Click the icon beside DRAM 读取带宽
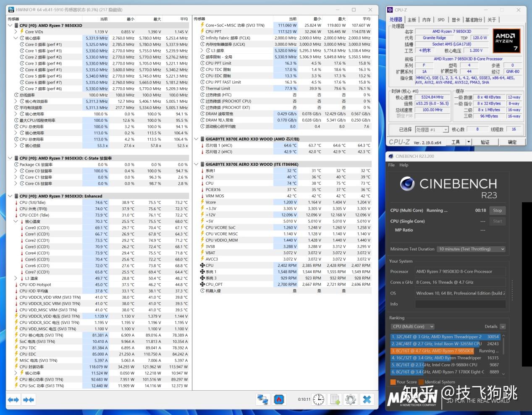Viewport: 532px width, 415px height. [202, 114]
